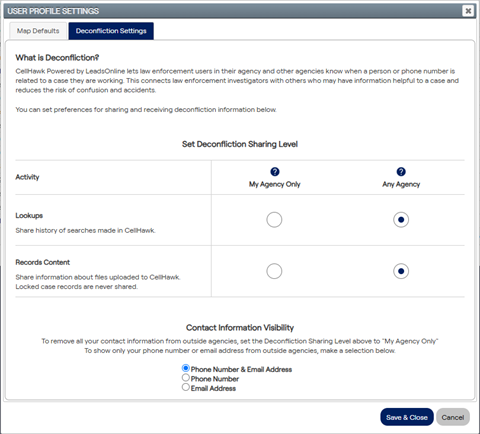This screenshot has height=434, width=480.
Task: Choose Phone Number & Email Address visibility option
Action: click(186, 368)
